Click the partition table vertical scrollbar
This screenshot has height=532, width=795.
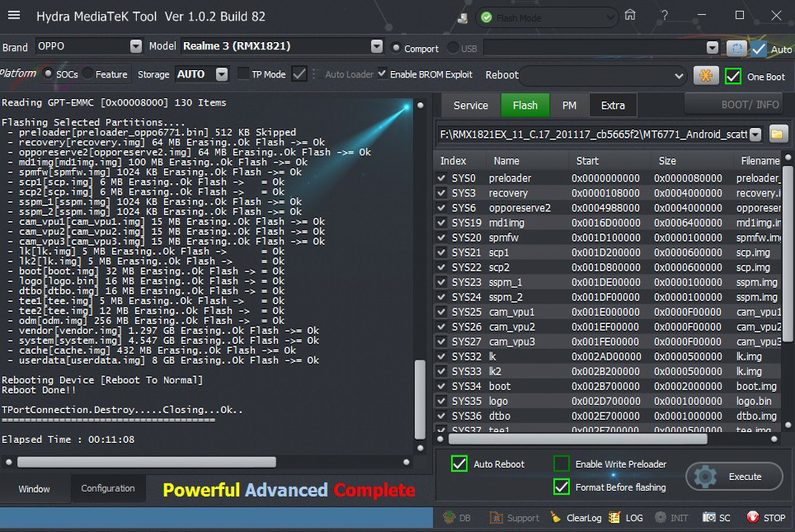[788, 255]
